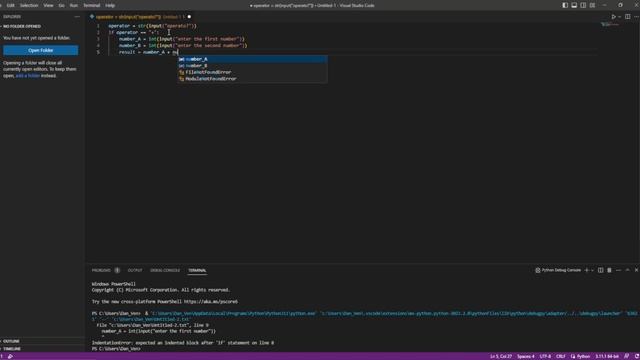
Task: Run Python file with play icon
Action: click(613, 17)
